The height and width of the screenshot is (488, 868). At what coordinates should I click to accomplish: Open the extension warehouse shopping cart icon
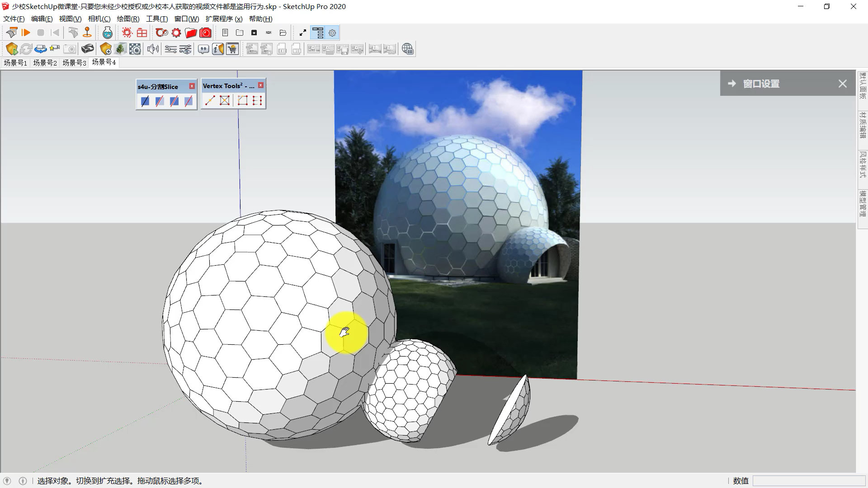coord(232,49)
